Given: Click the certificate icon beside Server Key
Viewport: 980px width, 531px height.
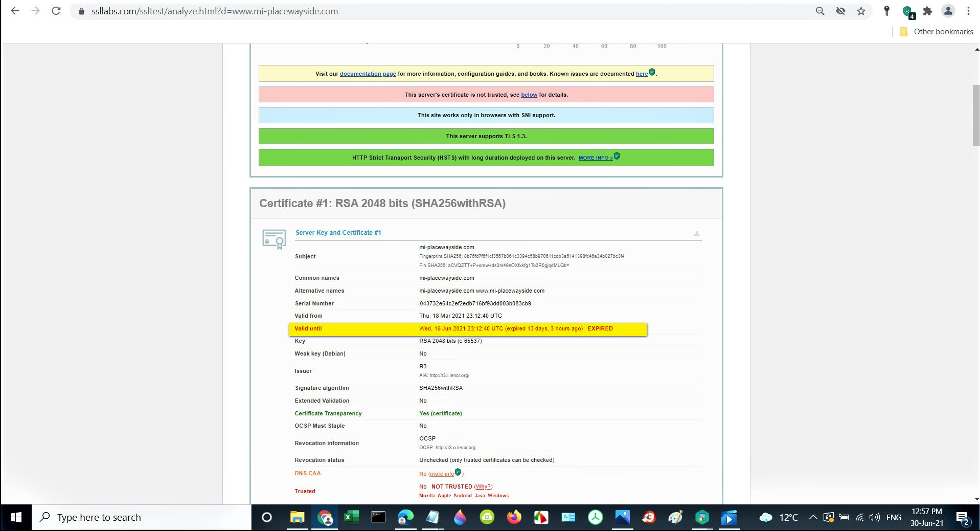Looking at the screenshot, I should pyautogui.click(x=274, y=239).
